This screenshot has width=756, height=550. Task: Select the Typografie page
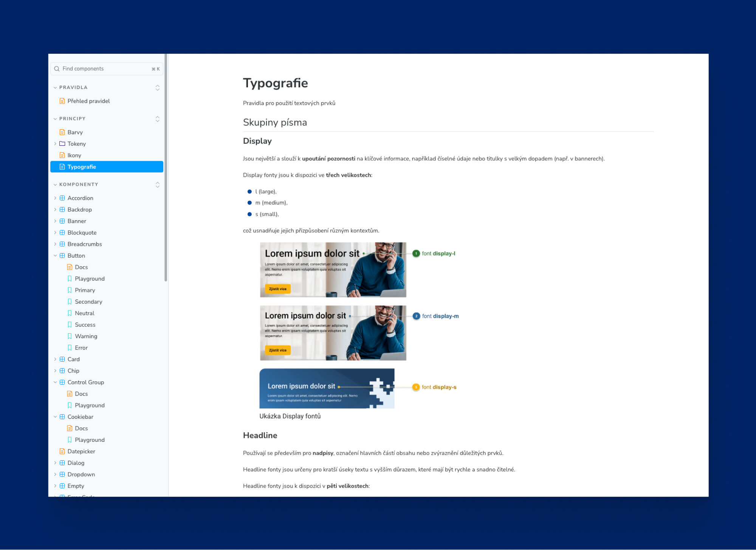[x=107, y=167]
